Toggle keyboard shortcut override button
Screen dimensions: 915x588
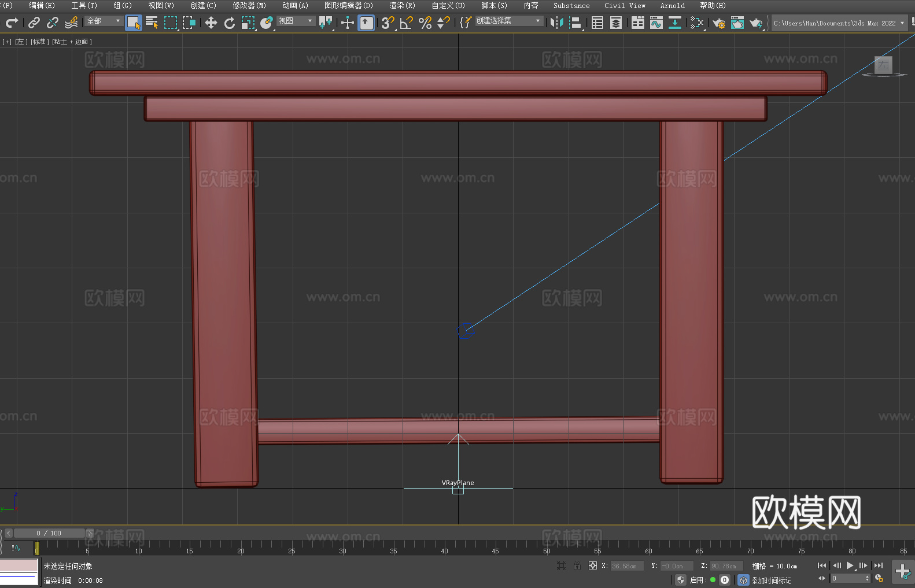(x=366, y=23)
